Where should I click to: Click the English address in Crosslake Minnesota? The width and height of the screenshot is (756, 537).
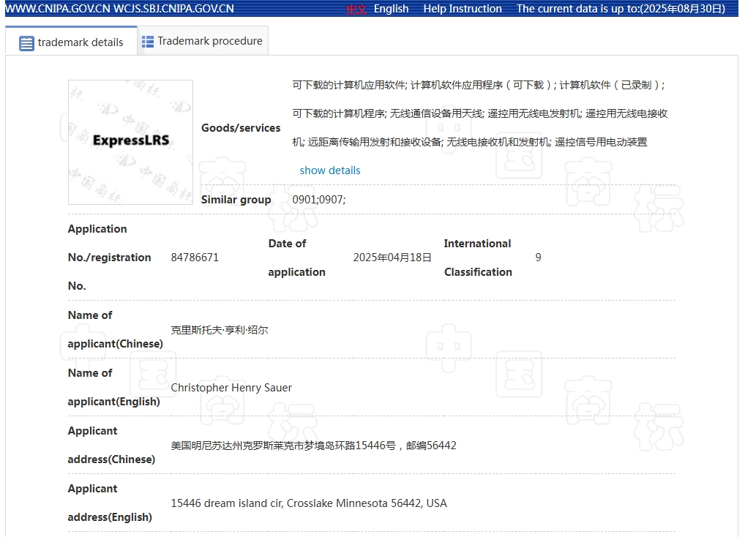point(308,503)
